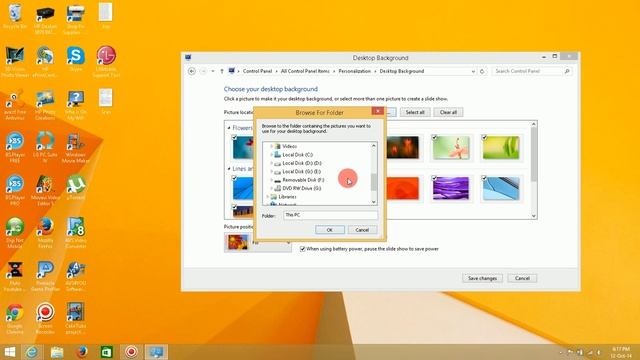Click the Clear all button
Image resolution: width=640 pixels, height=360 pixels.
click(448, 112)
